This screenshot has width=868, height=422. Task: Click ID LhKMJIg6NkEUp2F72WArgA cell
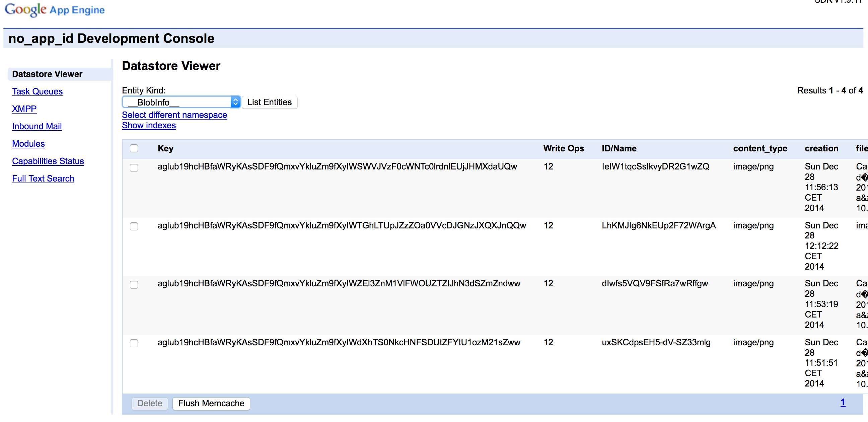click(659, 225)
